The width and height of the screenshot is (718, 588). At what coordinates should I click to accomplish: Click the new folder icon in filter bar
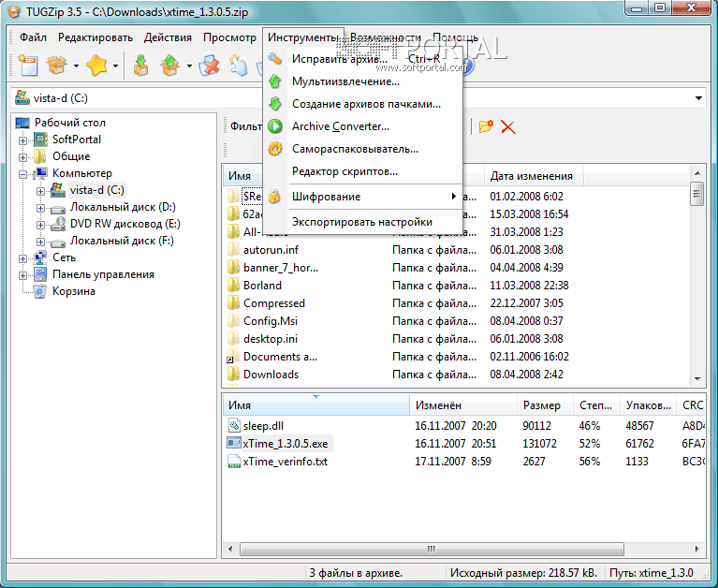pyautogui.click(x=486, y=126)
